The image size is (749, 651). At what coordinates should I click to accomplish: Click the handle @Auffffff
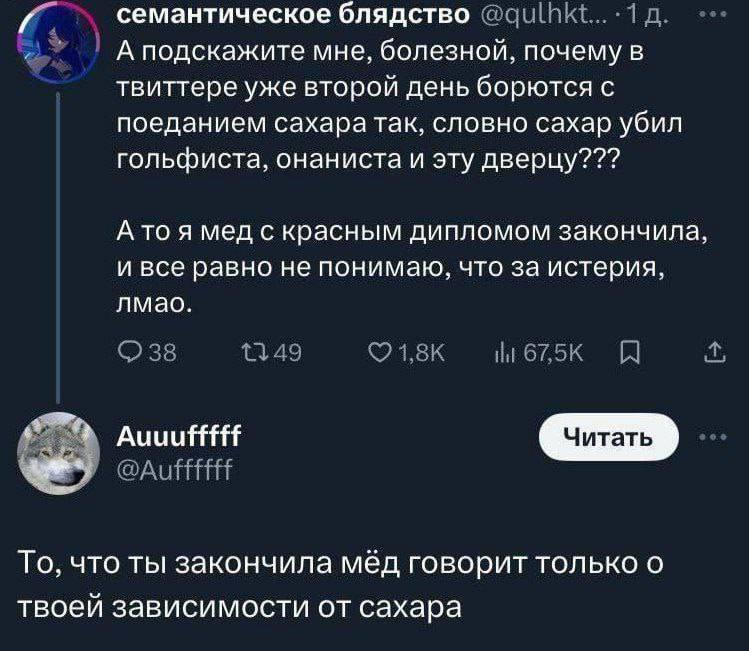(x=174, y=464)
